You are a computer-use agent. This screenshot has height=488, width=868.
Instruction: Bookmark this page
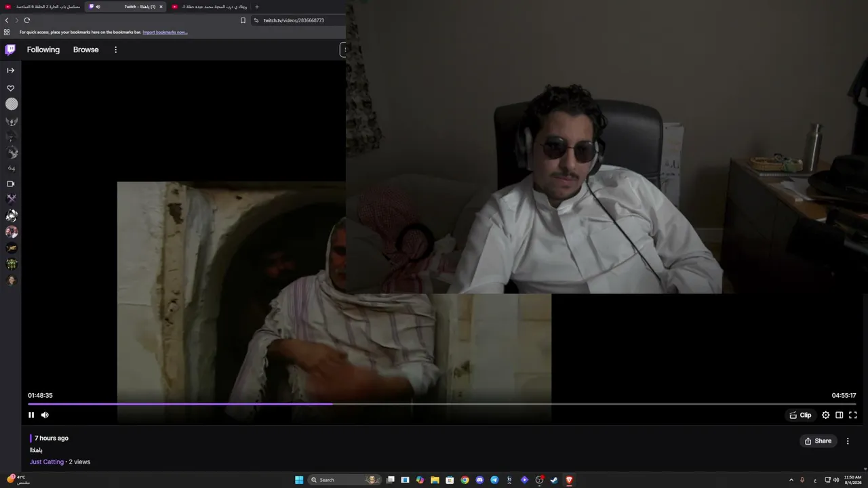pyautogui.click(x=243, y=20)
